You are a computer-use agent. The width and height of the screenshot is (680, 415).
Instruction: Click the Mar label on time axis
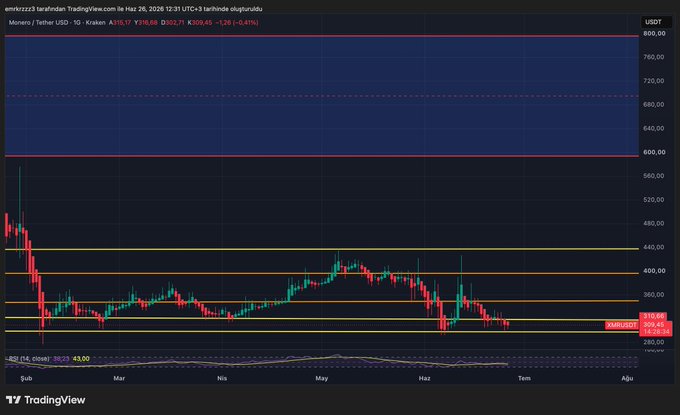click(119, 379)
